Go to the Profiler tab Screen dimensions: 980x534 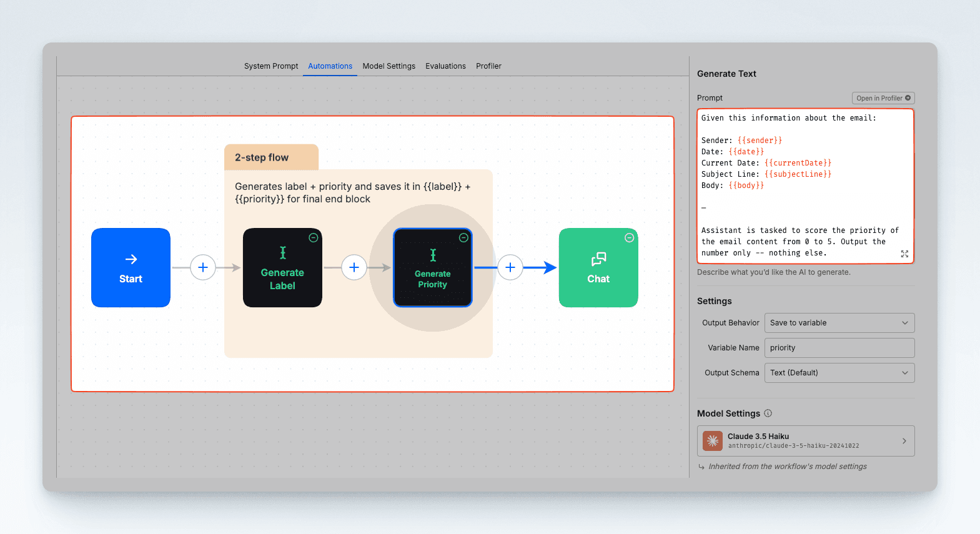click(488, 66)
